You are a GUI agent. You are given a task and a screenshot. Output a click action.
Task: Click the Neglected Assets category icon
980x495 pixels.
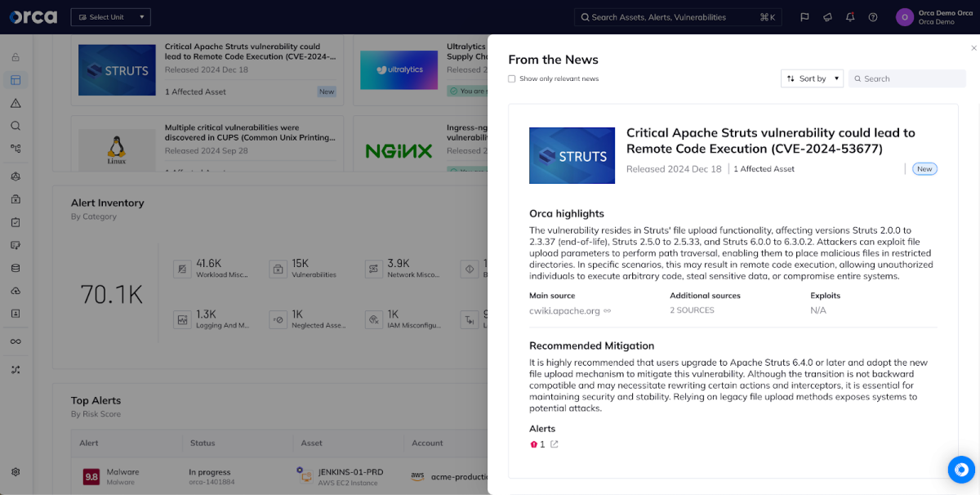[278, 319]
